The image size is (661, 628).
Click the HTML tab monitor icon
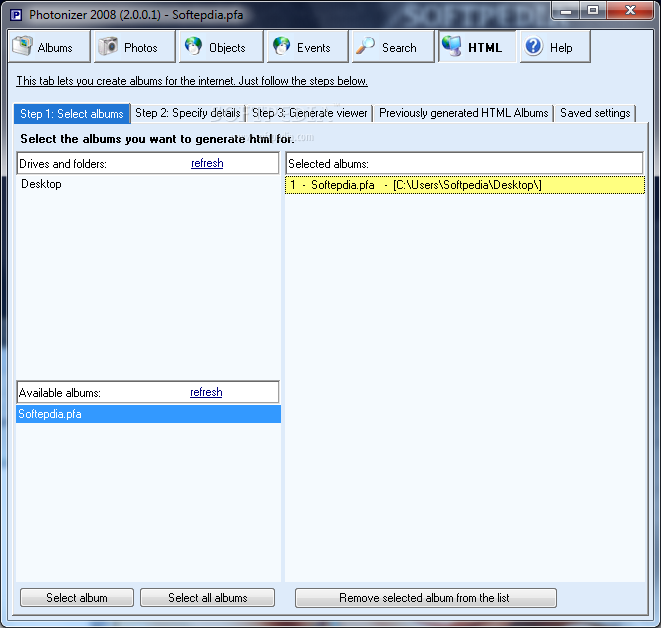451,46
